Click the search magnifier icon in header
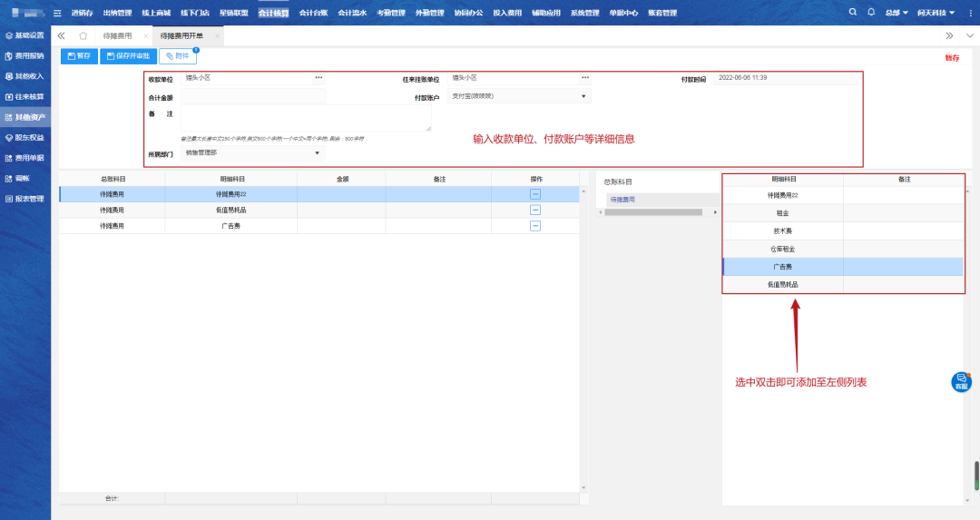The image size is (980, 520). [x=853, y=13]
